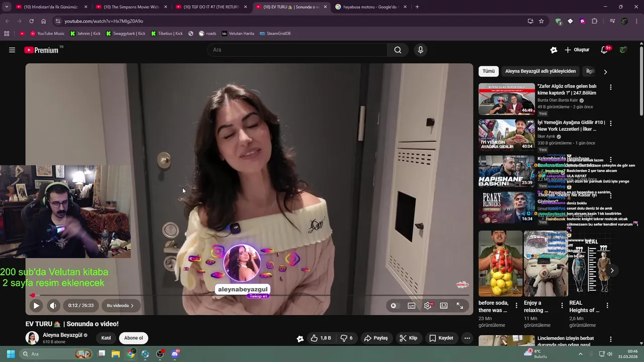This screenshot has height=362, width=644.
Task: Select the Tümü filter chip
Action: [x=489, y=71]
